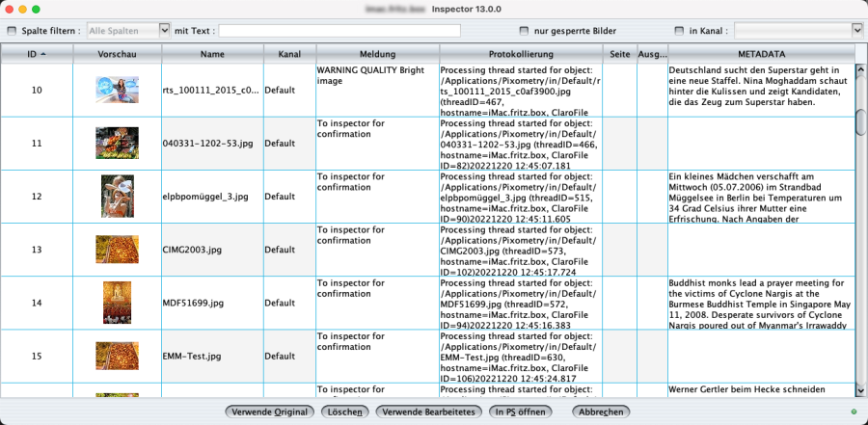Image resolution: width=868 pixels, height=425 pixels.
Task: Open the Kanal filter dropdown
Action: pos(799,31)
